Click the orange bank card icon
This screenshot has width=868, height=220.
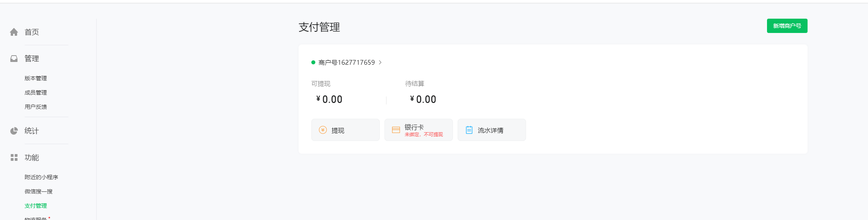tap(396, 130)
